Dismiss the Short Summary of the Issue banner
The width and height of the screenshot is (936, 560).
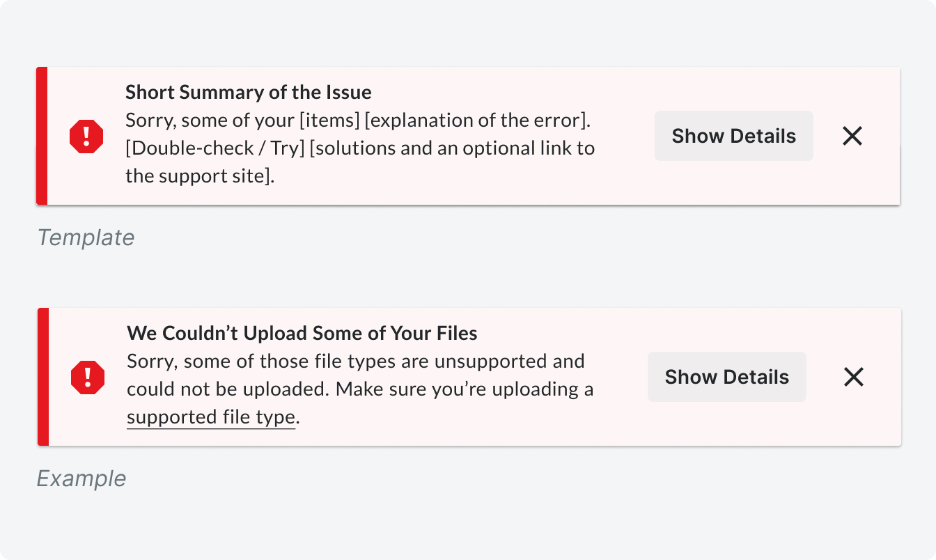852,136
